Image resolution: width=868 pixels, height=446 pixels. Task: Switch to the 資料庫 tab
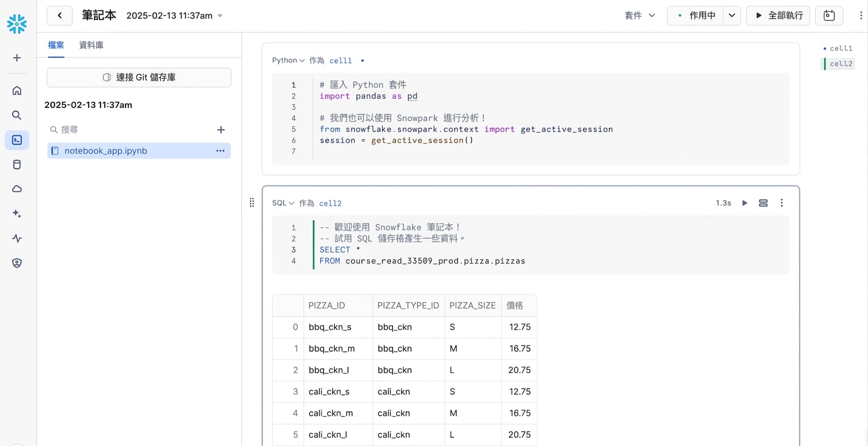point(91,45)
